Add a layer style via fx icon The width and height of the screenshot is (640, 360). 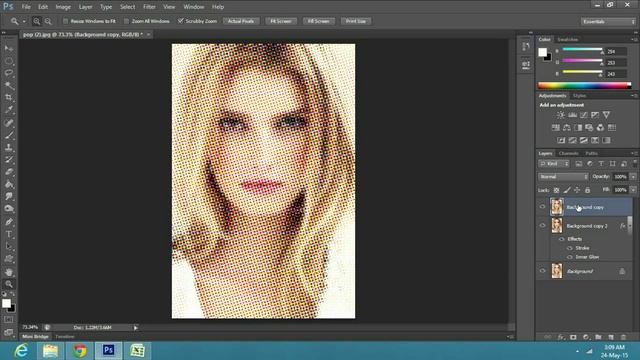[561, 337]
